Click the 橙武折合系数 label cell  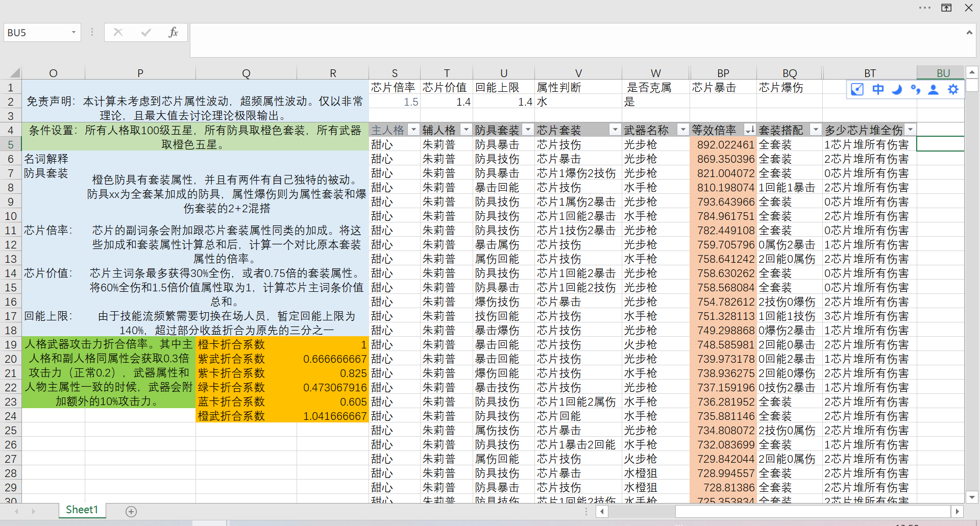pyautogui.click(x=246, y=416)
